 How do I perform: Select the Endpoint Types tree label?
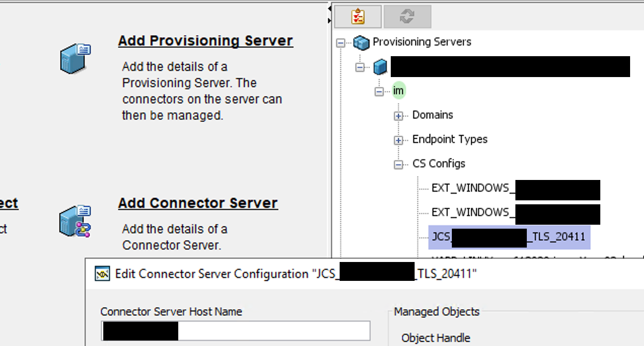click(x=450, y=139)
